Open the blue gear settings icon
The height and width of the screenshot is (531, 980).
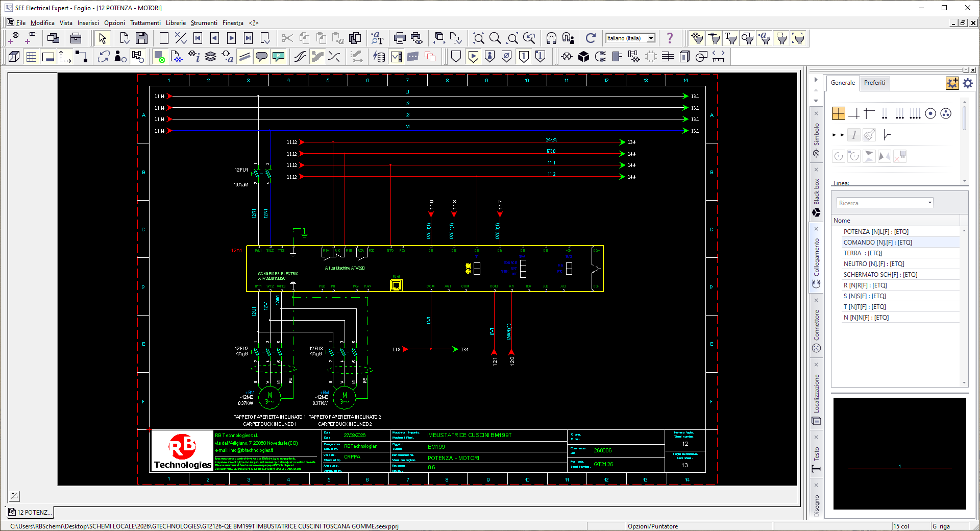(968, 83)
